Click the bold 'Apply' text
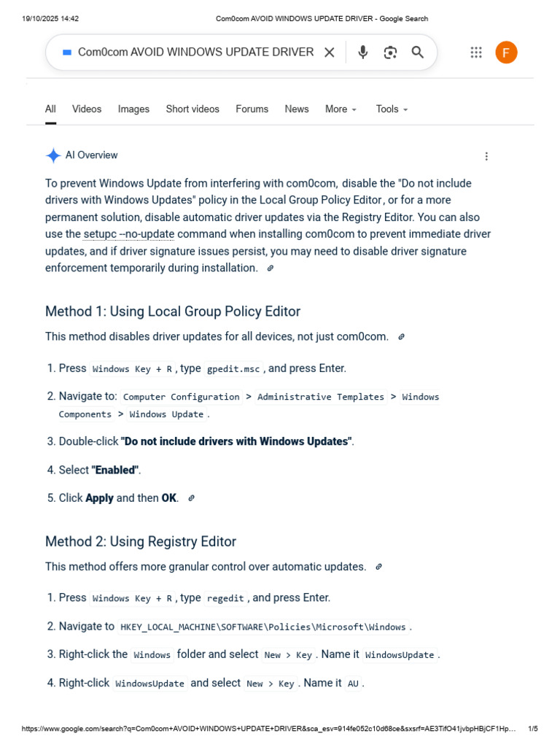 pyautogui.click(x=99, y=498)
